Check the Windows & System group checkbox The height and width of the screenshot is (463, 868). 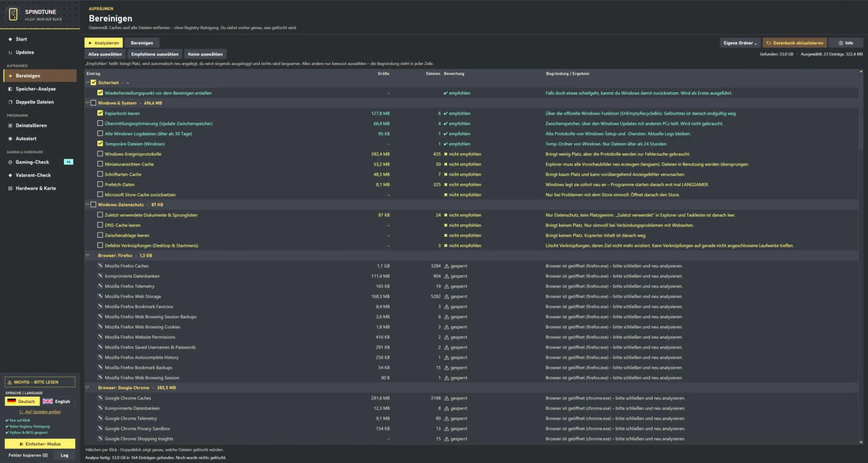93,103
